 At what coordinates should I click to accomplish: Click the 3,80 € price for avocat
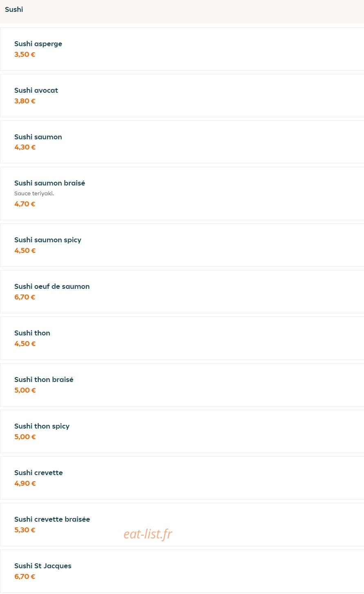[25, 101]
